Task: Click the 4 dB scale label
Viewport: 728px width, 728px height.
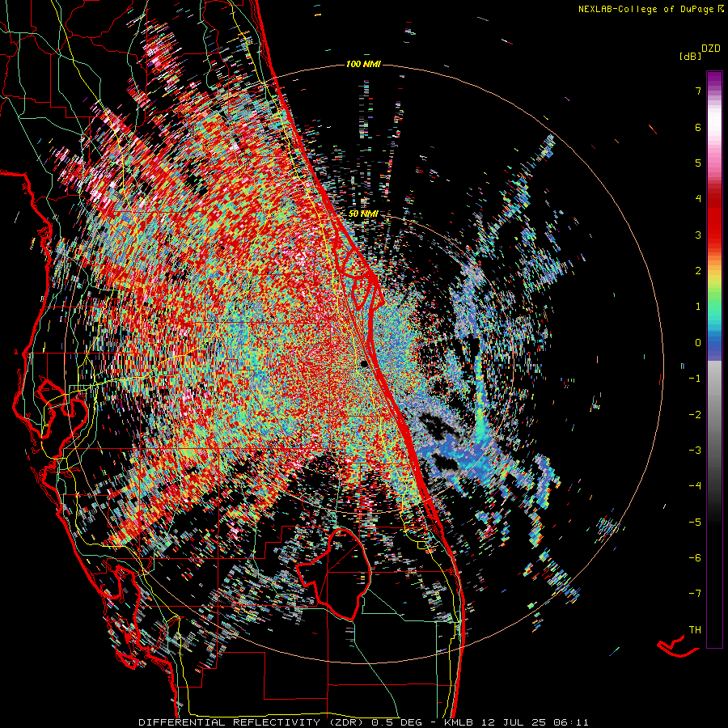Action: [698, 199]
